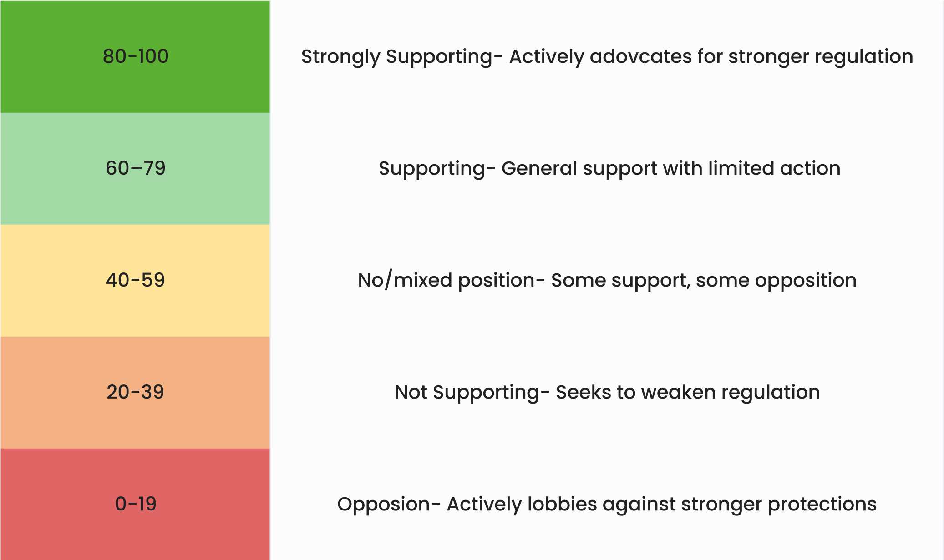Click 'Actively adovcates for stronger regulation' phrase
Screen dimensions: 944x560
711,57
